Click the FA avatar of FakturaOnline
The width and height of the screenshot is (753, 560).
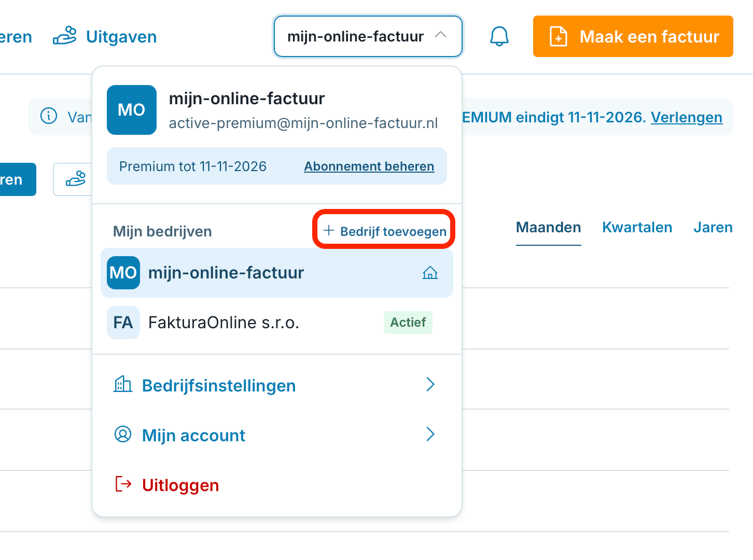pyautogui.click(x=123, y=323)
